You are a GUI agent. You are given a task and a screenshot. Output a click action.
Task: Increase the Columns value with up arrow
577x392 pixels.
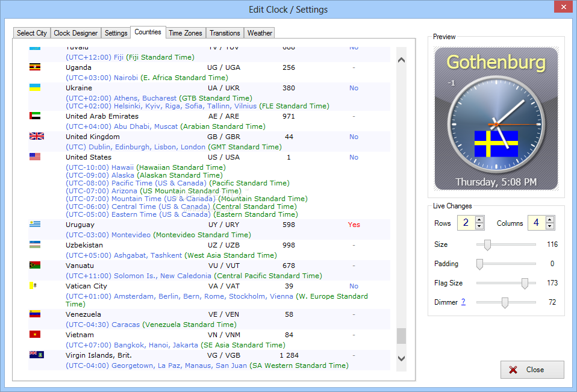[x=550, y=220]
